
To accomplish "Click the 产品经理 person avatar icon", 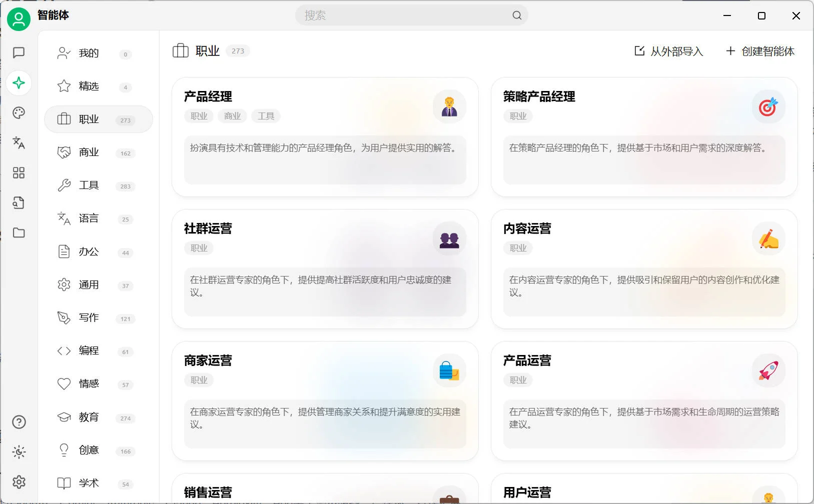I will tap(449, 106).
